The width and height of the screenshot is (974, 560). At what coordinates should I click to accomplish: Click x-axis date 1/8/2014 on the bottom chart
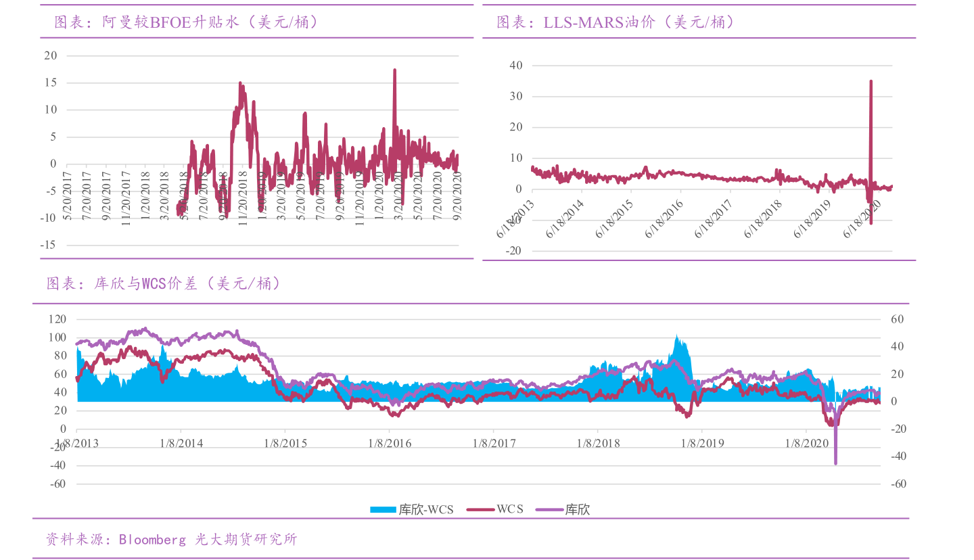(181, 443)
